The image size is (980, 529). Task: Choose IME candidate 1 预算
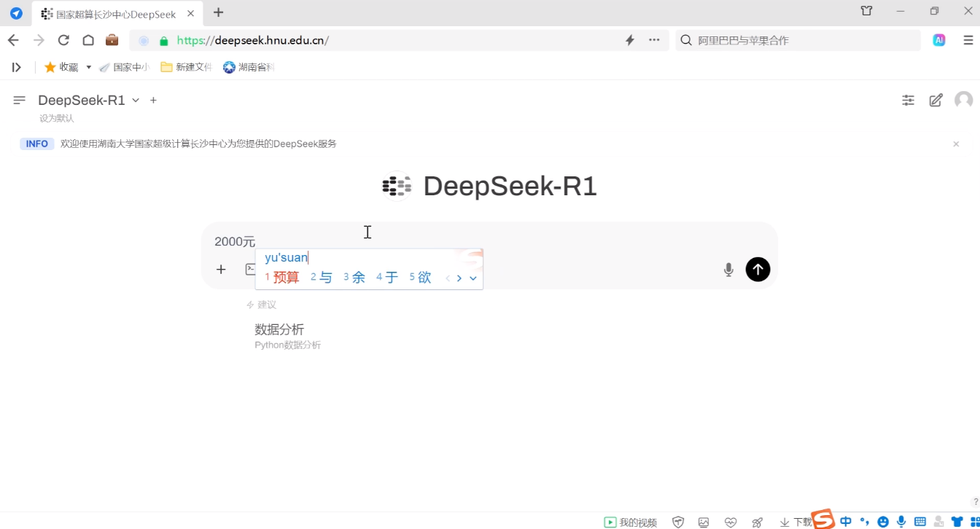coord(282,277)
